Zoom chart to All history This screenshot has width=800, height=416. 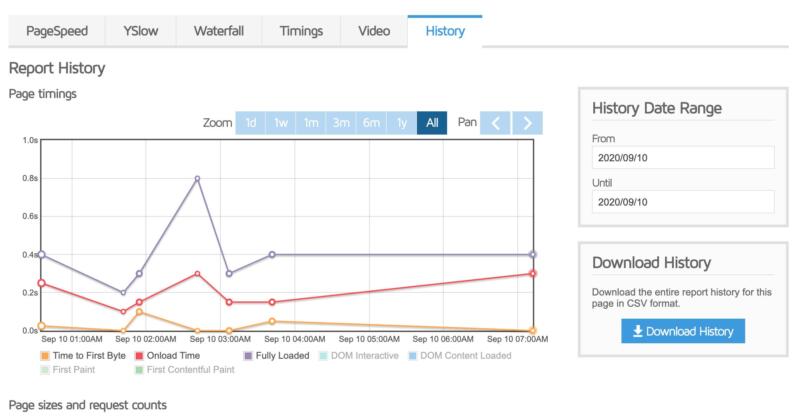click(432, 123)
